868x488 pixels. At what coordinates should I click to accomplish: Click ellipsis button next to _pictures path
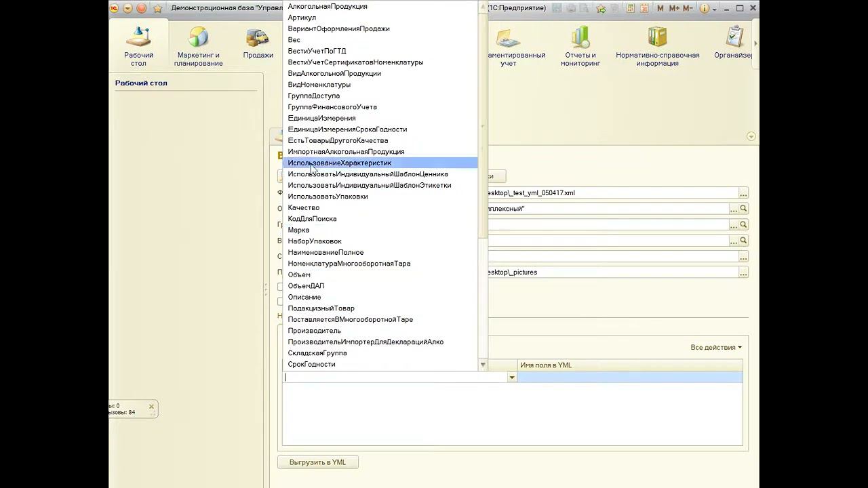[x=743, y=272]
